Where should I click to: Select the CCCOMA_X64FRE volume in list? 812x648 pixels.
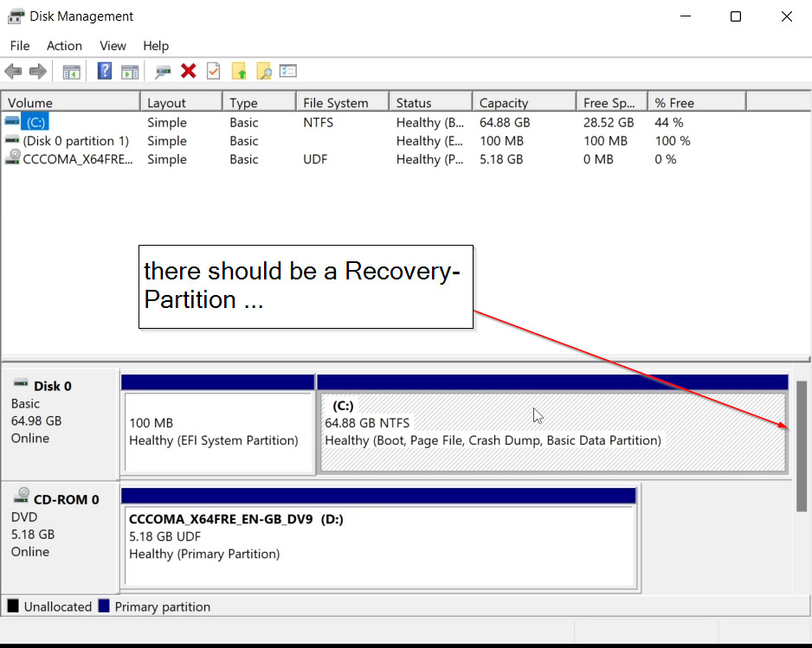point(78,159)
